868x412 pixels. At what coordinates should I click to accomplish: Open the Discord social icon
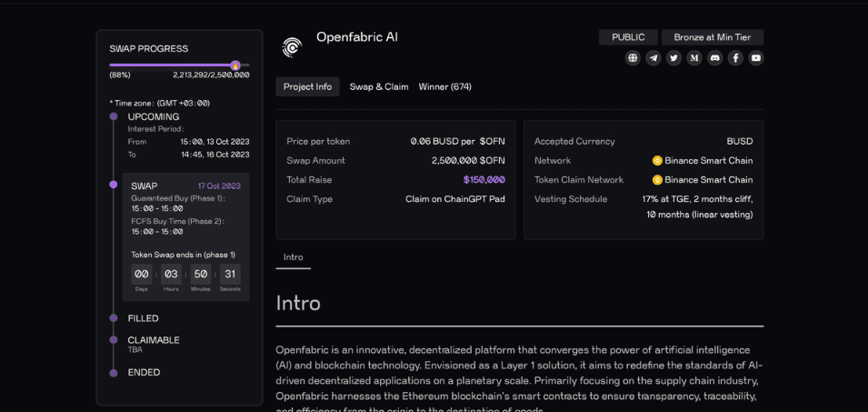click(x=714, y=57)
